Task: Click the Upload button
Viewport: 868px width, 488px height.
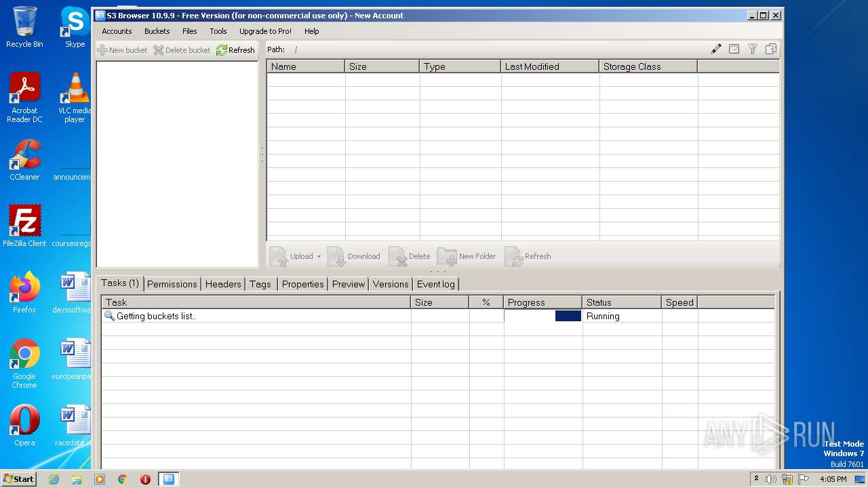Action: click(x=292, y=256)
